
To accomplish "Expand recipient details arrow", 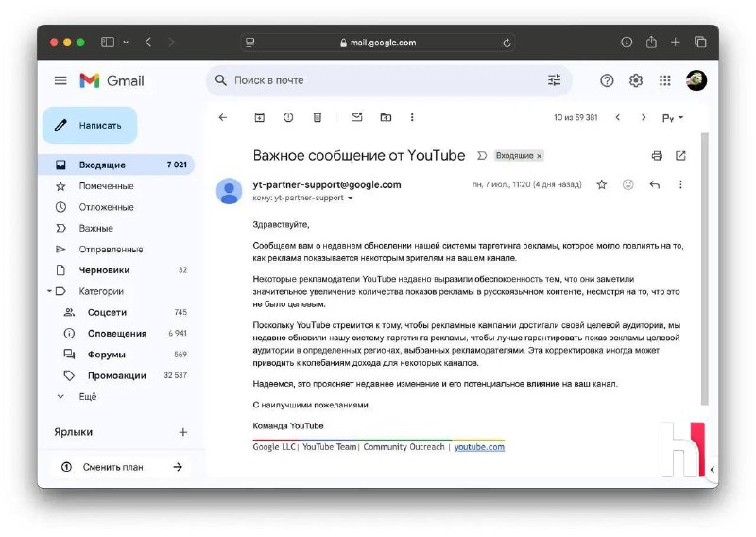I will coord(351,198).
